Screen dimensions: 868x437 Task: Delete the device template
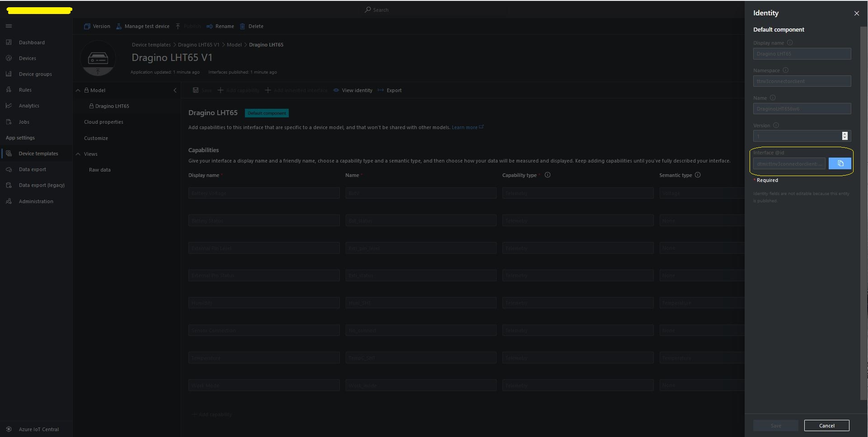tap(252, 26)
